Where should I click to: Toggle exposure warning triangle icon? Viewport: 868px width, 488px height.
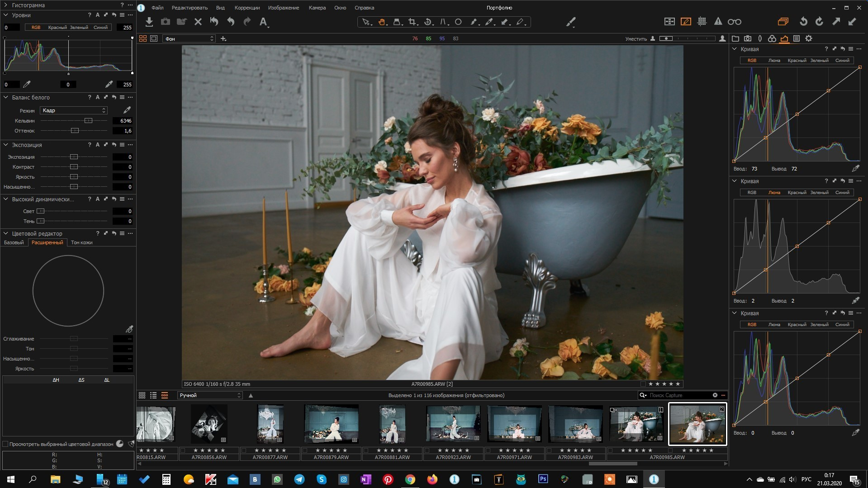[x=718, y=21]
